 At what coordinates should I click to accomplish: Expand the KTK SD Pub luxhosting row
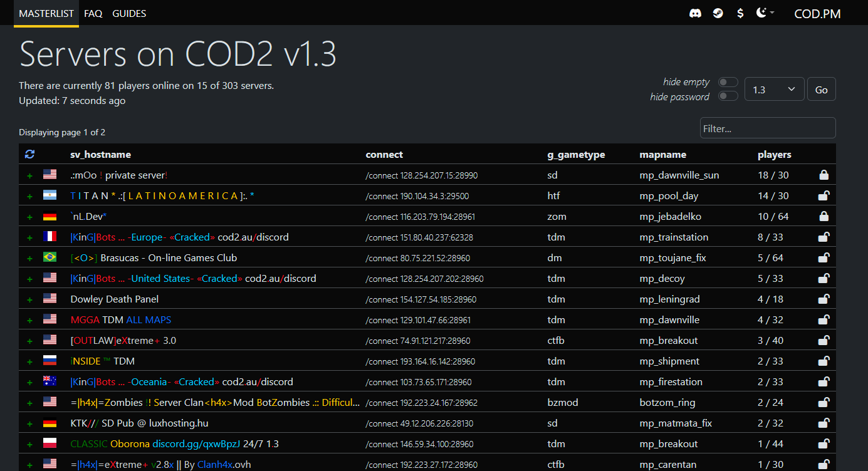pos(29,424)
